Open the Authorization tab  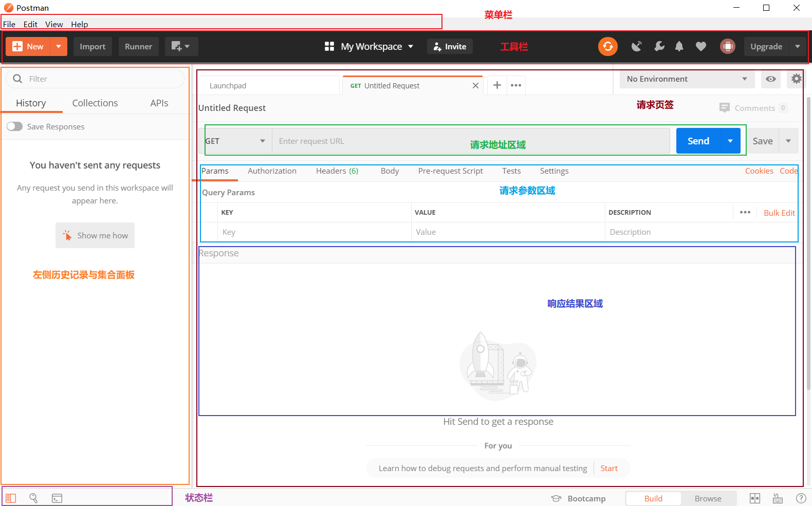tap(272, 171)
